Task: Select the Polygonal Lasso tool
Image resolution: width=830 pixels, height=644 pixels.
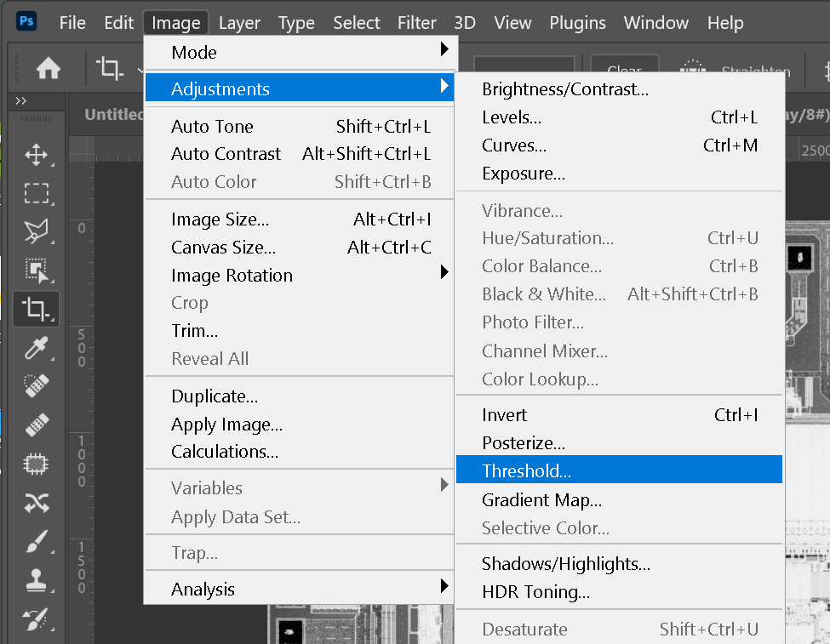Action: click(37, 231)
